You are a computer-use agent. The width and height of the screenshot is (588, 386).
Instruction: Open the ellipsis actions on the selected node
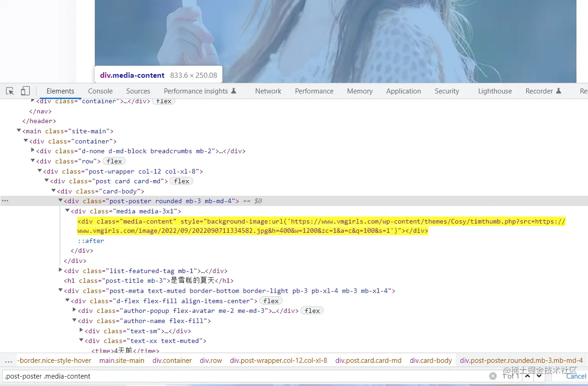coord(5,201)
